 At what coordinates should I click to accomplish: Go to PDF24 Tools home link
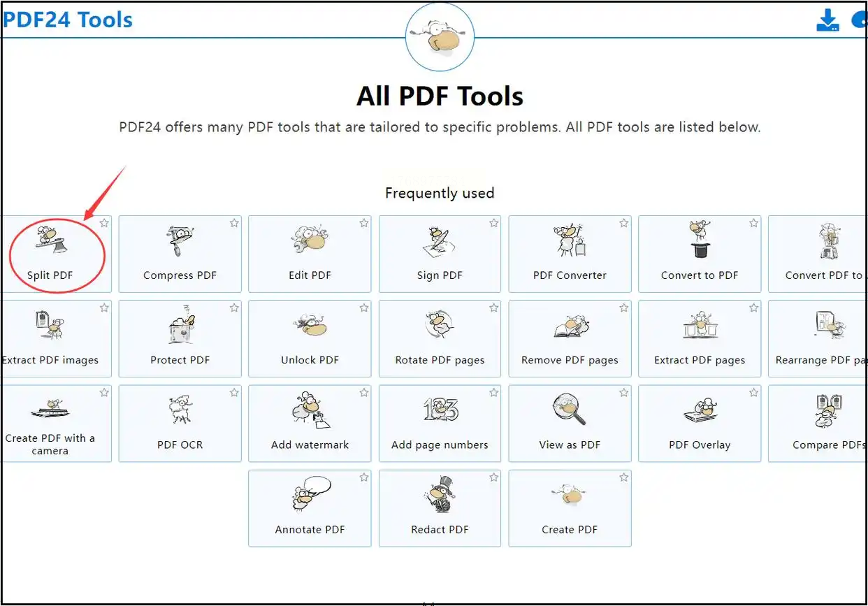pyautogui.click(x=67, y=19)
